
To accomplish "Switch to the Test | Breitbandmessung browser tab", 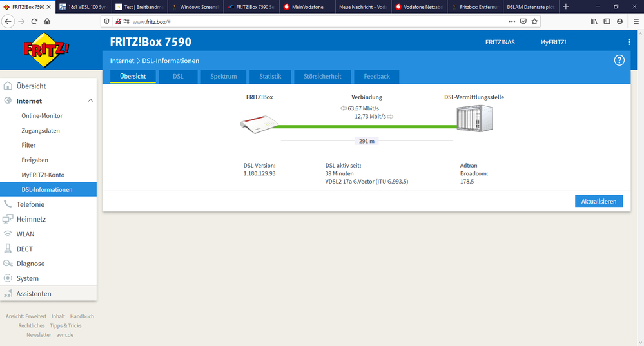I will coord(139,7).
